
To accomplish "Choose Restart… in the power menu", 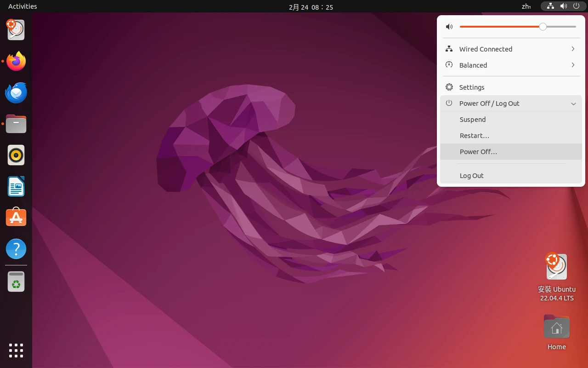I will tap(475, 136).
